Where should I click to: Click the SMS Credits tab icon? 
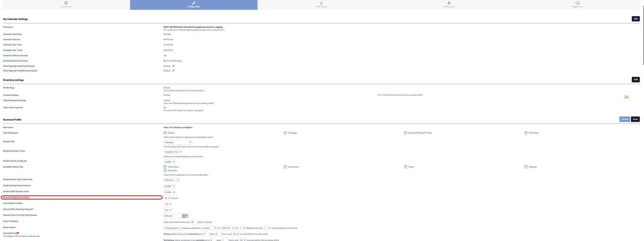coord(321,3)
